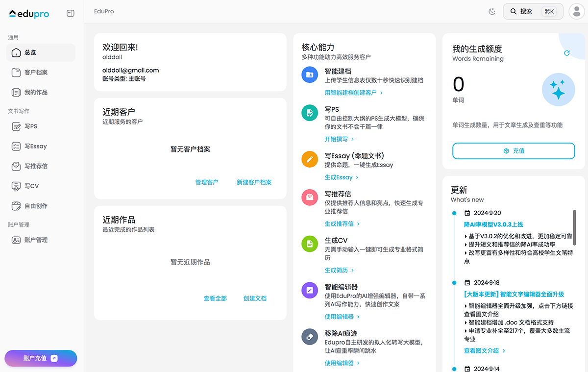
Task: Select 自由创作 from the sidebar
Action: 36,206
